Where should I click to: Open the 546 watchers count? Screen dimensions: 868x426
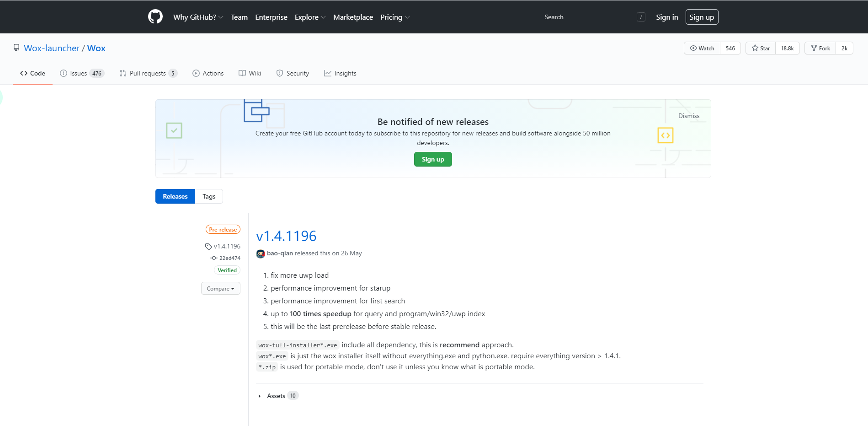click(x=730, y=48)
